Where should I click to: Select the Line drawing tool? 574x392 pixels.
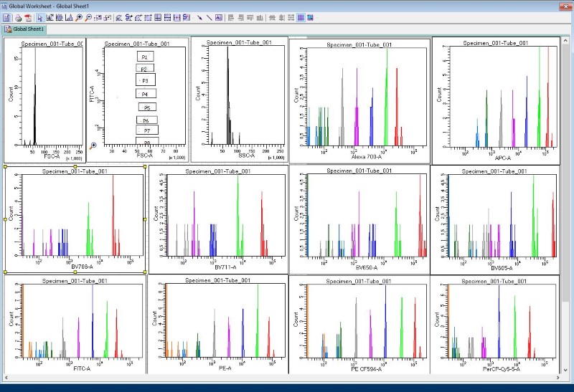pos(210,17)
